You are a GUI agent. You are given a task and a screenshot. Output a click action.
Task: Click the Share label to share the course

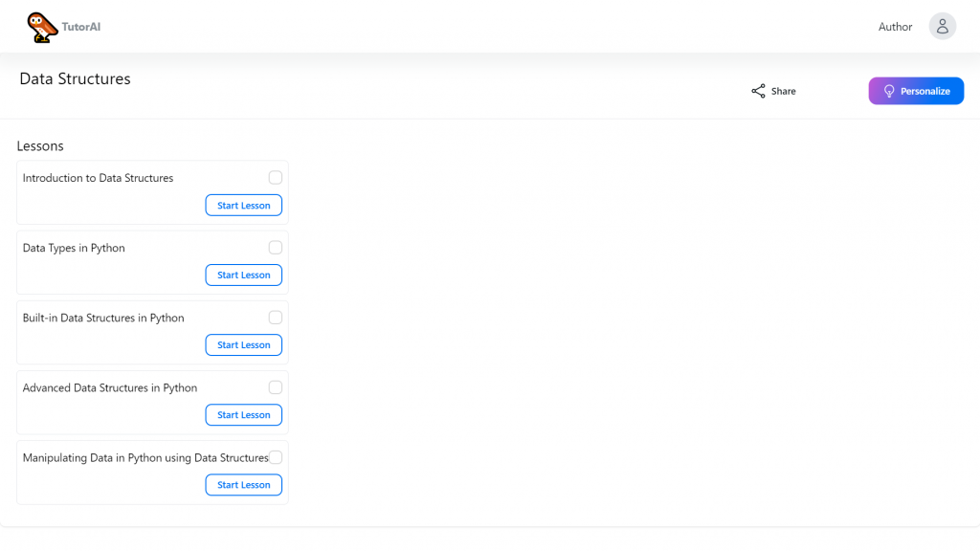click(781, 91)
